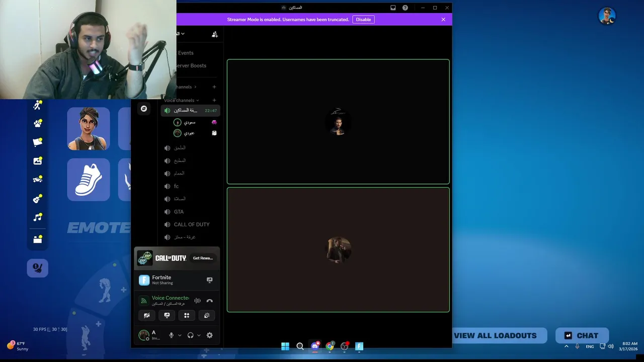Open voice connection signal icon
This screenshot has height=362, width=644.
pyautogui.click(x=143, y=301)
